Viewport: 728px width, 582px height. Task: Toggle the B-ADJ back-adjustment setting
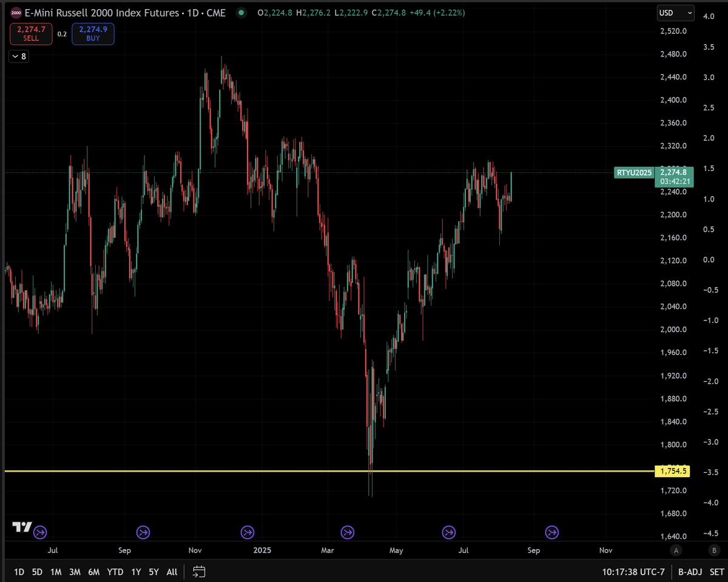(x=690, y=572)
